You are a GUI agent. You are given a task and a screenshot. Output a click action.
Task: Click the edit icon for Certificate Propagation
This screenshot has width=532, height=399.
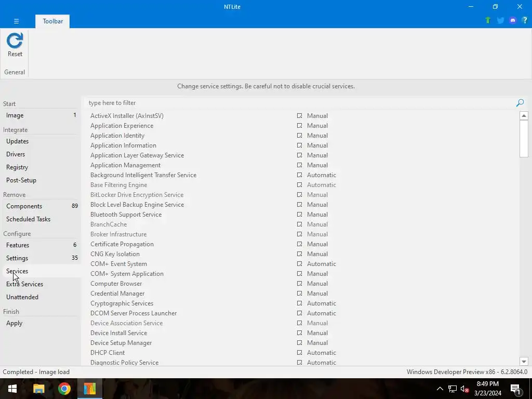(x=299, y=244)
